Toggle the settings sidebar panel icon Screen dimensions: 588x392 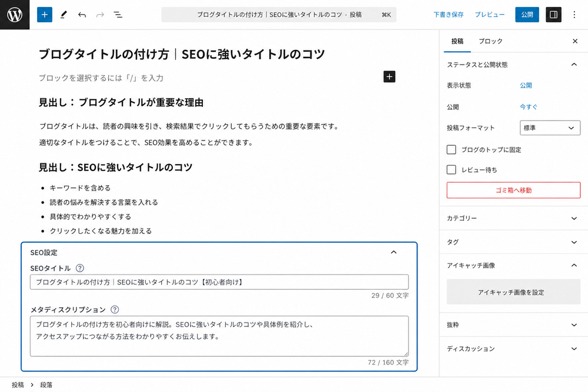click(553, 15)
